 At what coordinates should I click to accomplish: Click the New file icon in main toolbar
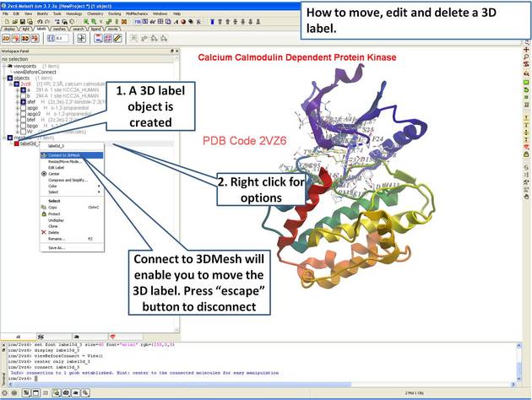click(7, 22)
